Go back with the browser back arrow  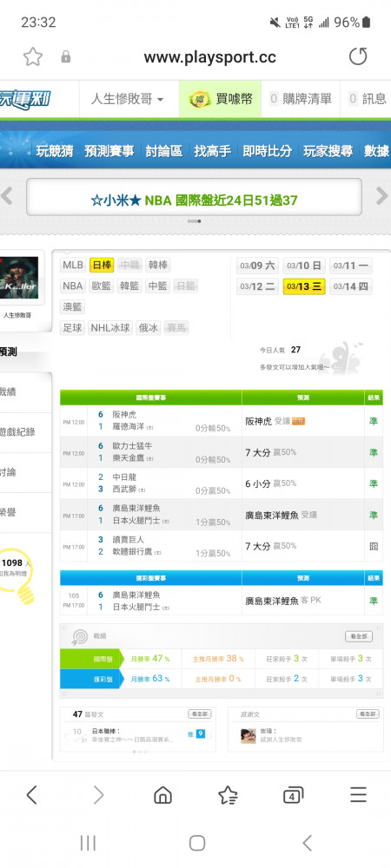pos(31,795)
